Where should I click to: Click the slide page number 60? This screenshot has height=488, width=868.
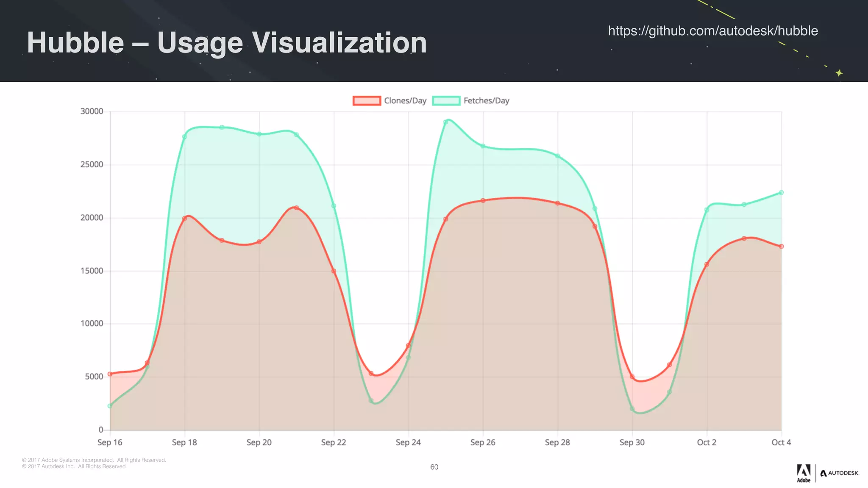pyautogui.click(x=434, y=467)
